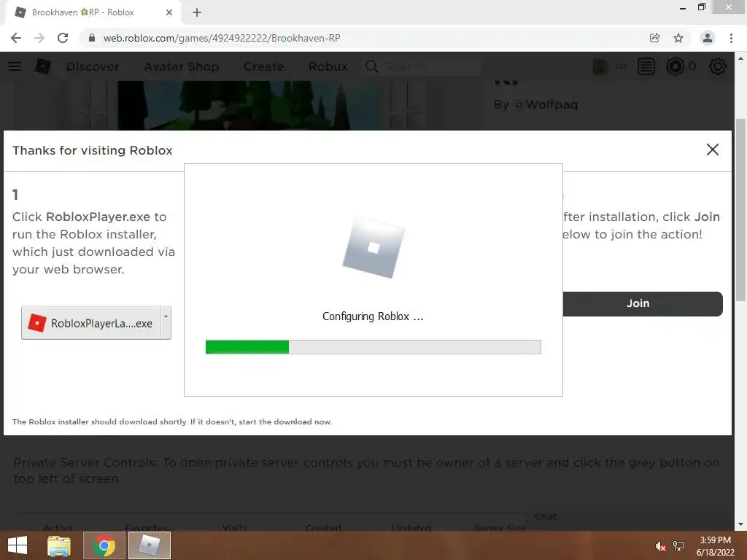Bookmark this page with the star

678,38
